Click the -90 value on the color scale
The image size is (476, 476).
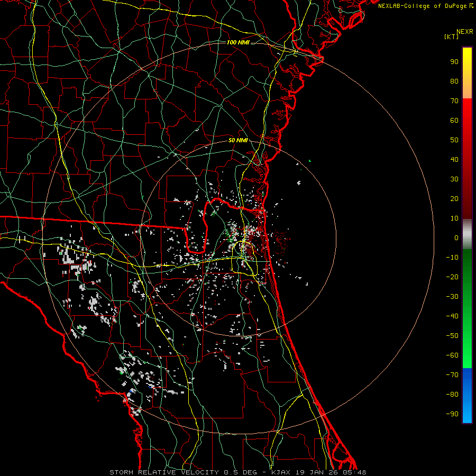[x=452, y=414]
